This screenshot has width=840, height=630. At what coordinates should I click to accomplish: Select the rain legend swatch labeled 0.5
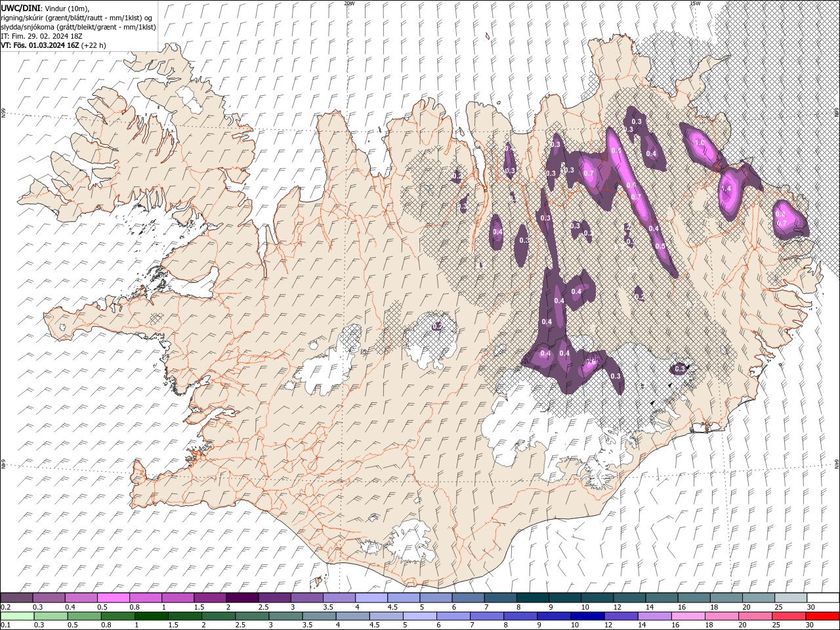85,616
